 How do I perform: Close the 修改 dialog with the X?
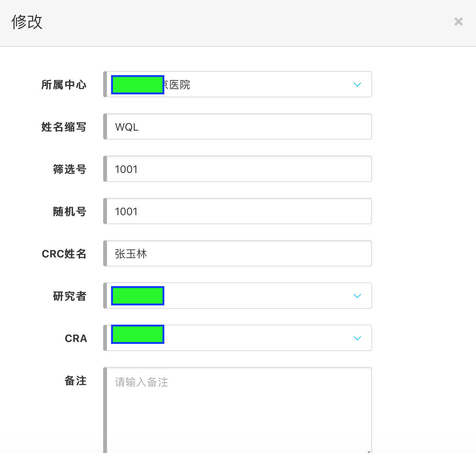458,22
